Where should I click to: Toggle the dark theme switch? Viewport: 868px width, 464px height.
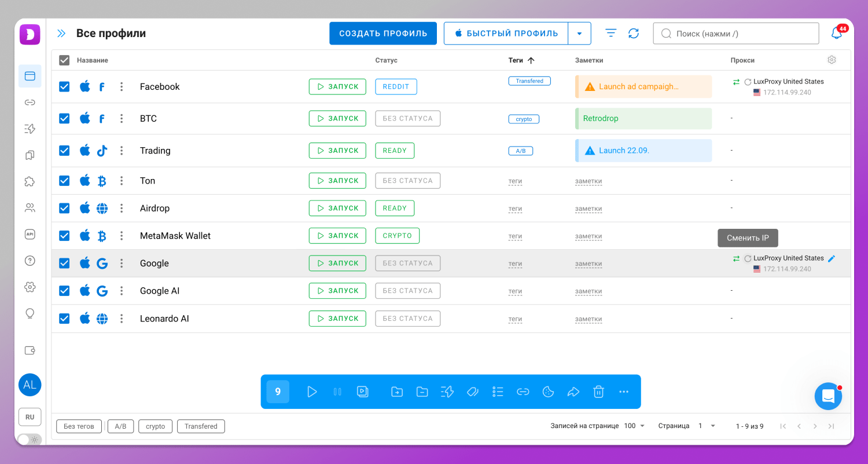(x=29, y=440)
